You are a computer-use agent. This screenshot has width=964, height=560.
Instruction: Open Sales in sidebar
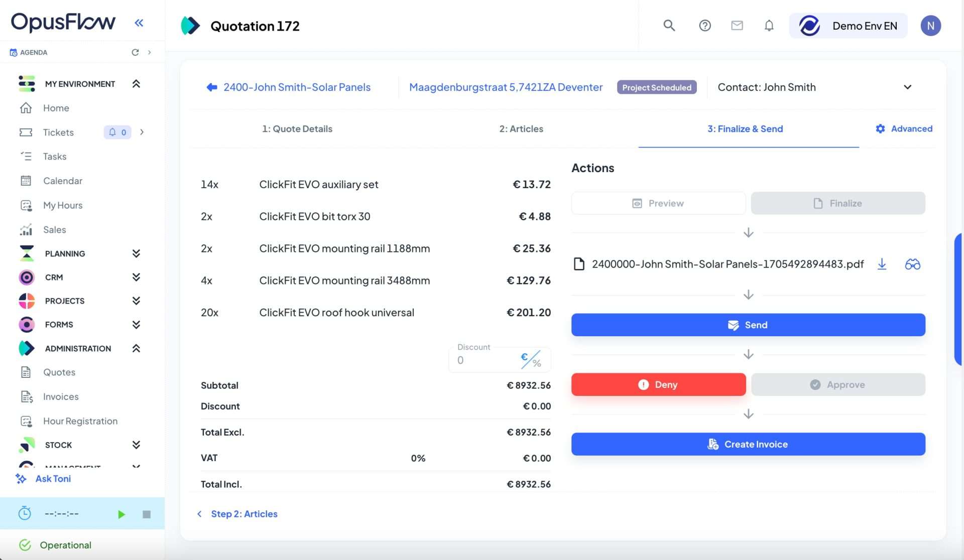[x=55, y=229]
